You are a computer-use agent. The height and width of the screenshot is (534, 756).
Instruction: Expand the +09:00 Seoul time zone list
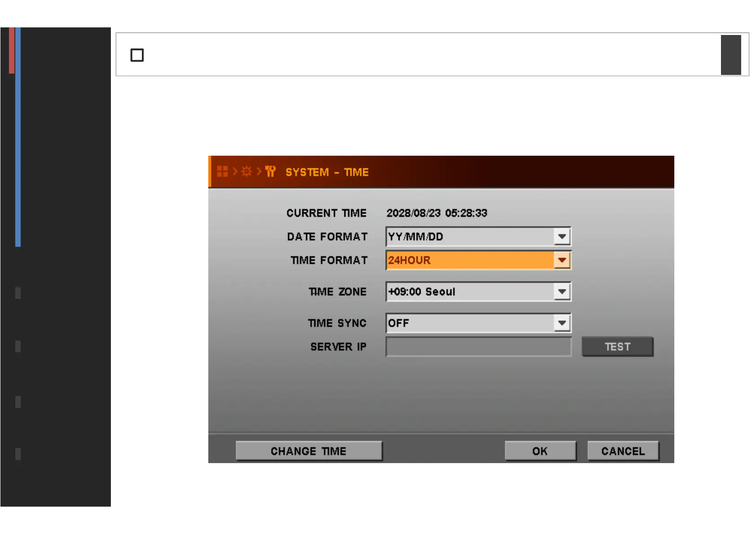tap(469, 292)
